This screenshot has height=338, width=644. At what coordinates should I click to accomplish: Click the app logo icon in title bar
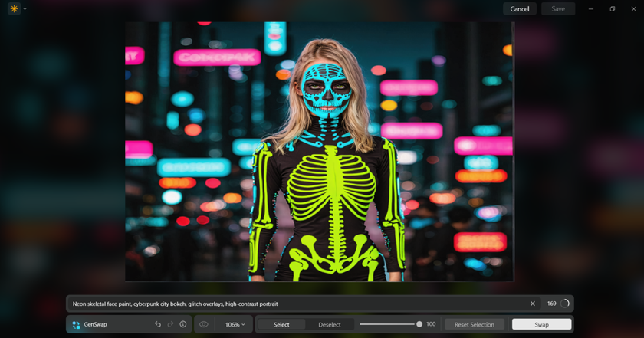coord(14,9)
